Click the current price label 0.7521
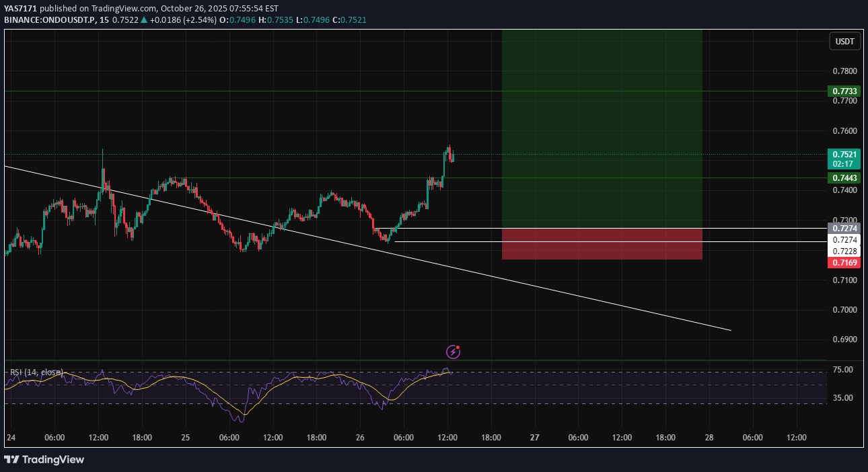The height and width of the screenshot is (472, 868). [844, 154]
